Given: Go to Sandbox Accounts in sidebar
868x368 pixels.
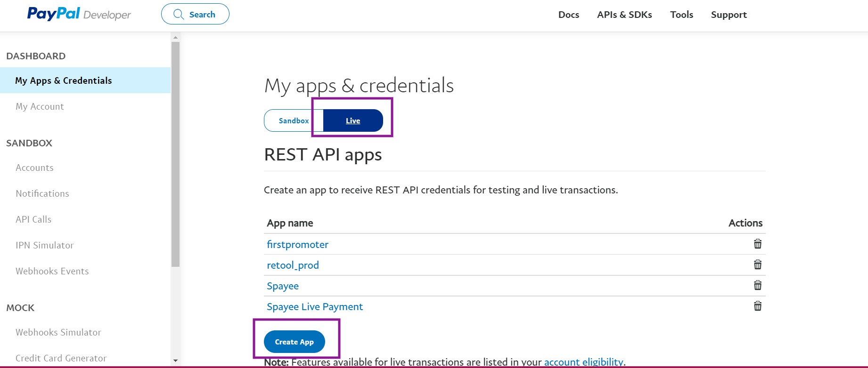Looking at the screenshot, I should pos(34,168).
